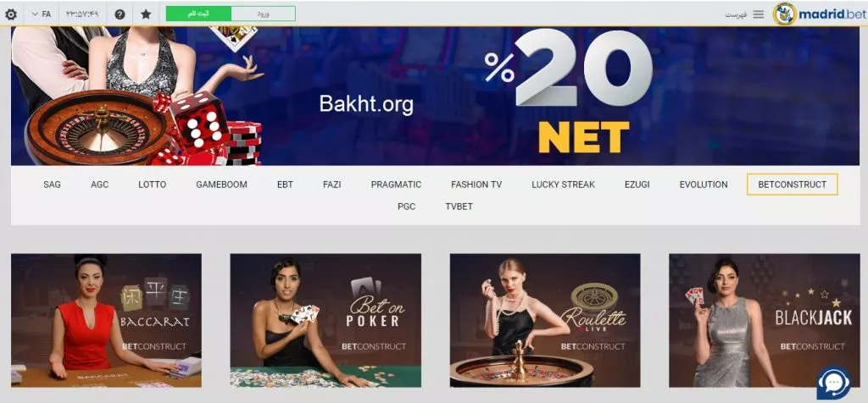Choose the EZUGI provider tab
Image resolution: width=868 pixels, height=403 pixels.
(x=637, y=185)
